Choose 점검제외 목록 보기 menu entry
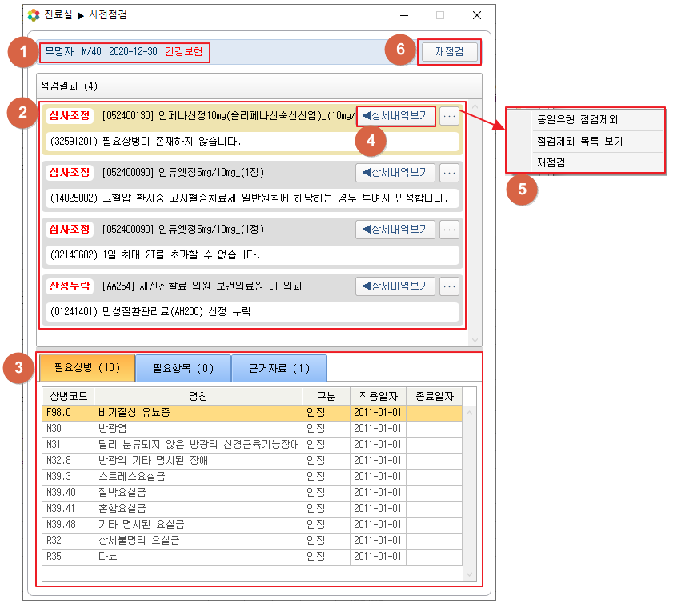Image resolution: width=673 pixels, height=616 pixels. (579, 142)
